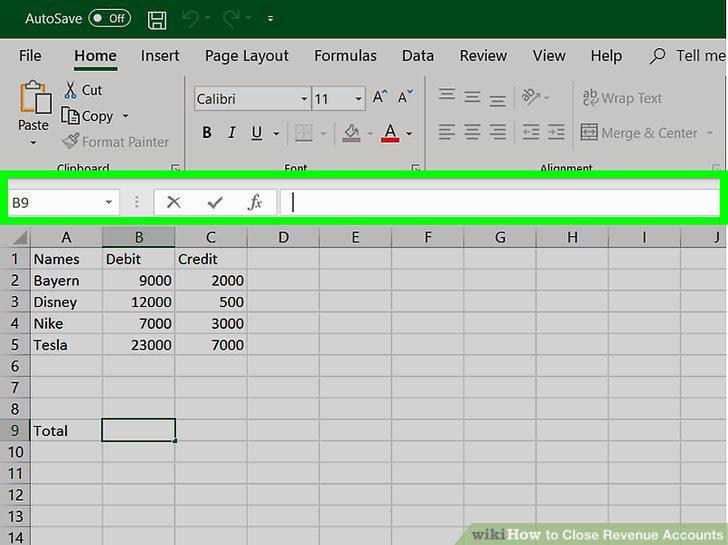Click the Align Left icon

point(447,132)
